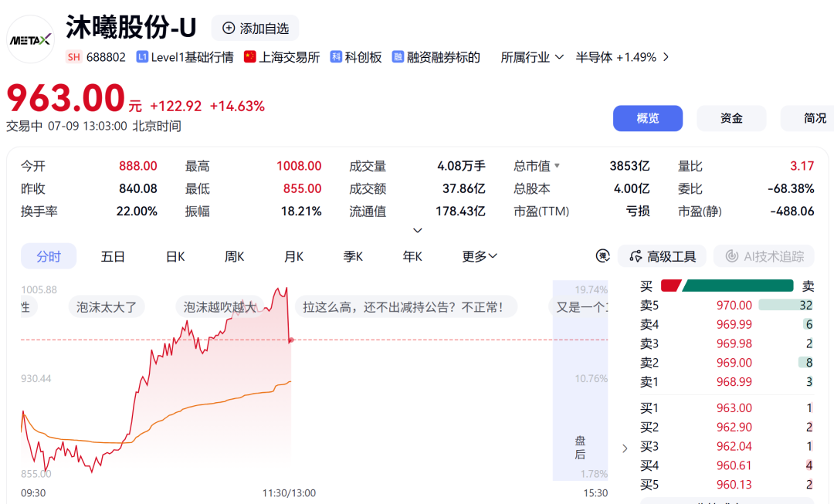The image size is (834, 504).
Task: Click 委比 value -68.38%
Action: (791, 189)
